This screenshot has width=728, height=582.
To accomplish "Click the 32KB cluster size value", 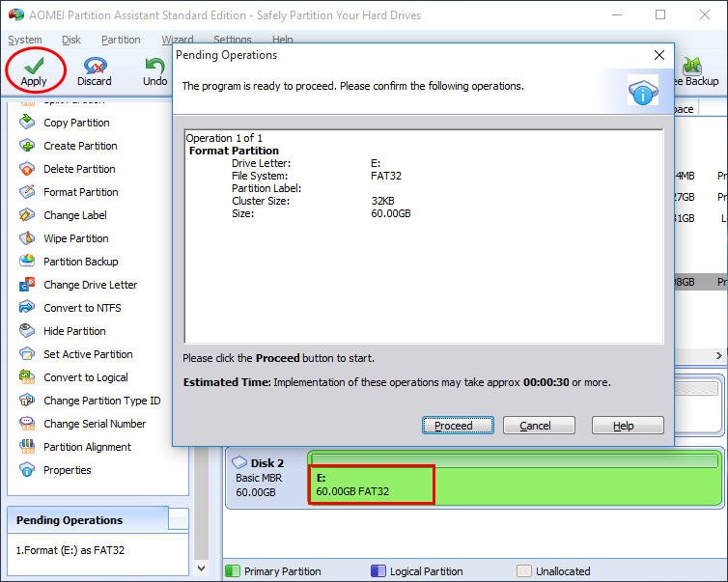I will pos(382,201).
